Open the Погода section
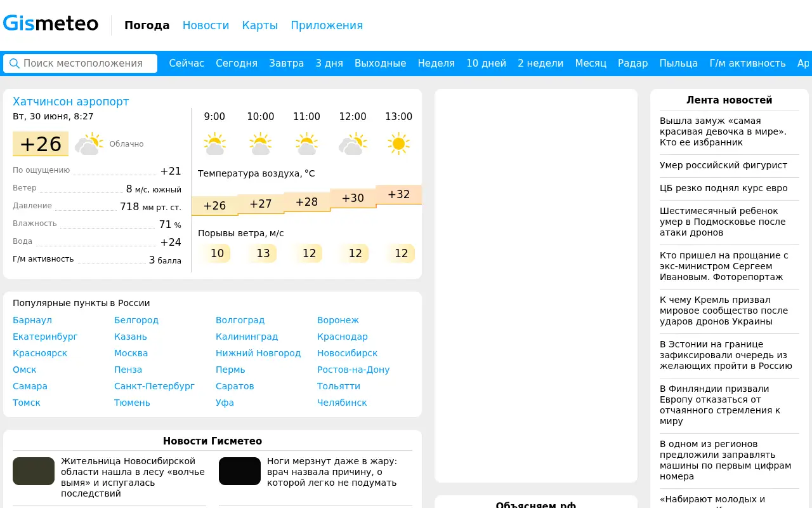This screenshot has height=508, width=812. click(x=147, y=25)
